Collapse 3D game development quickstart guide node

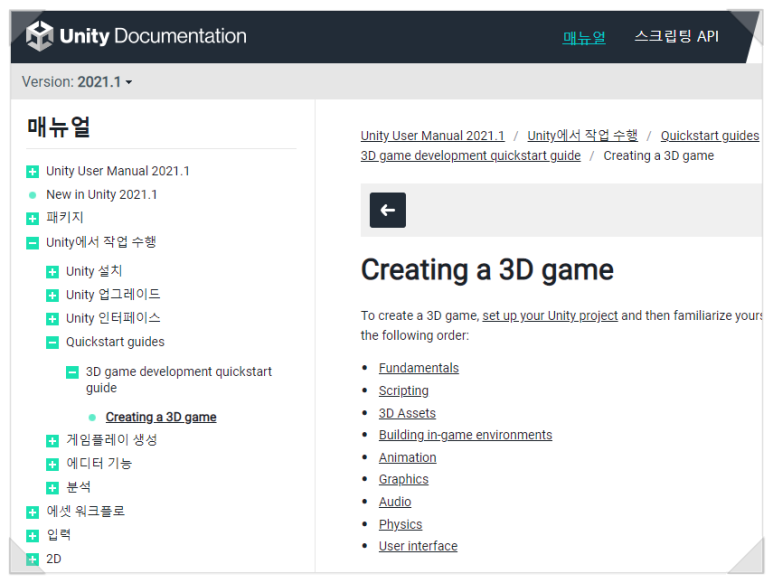(72, 372)
